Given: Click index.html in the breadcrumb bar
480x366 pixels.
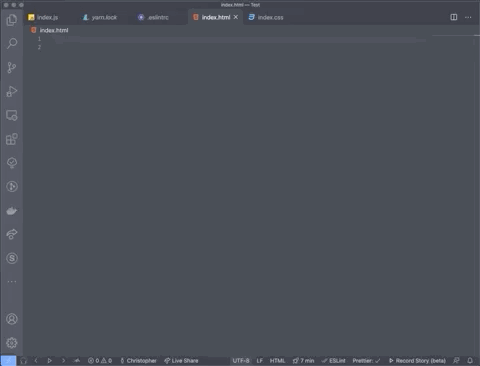Looking at the screenshot, I should [54, 30].
